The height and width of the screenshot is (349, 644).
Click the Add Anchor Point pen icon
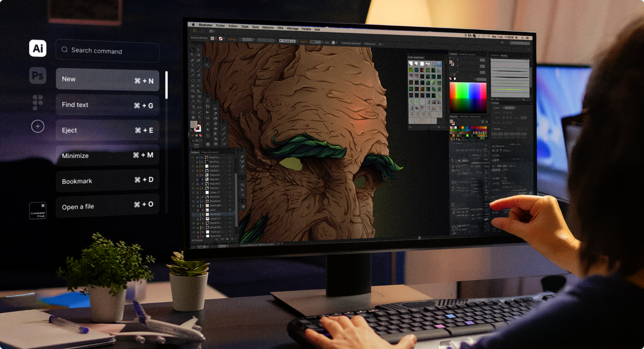coord(241,161)
